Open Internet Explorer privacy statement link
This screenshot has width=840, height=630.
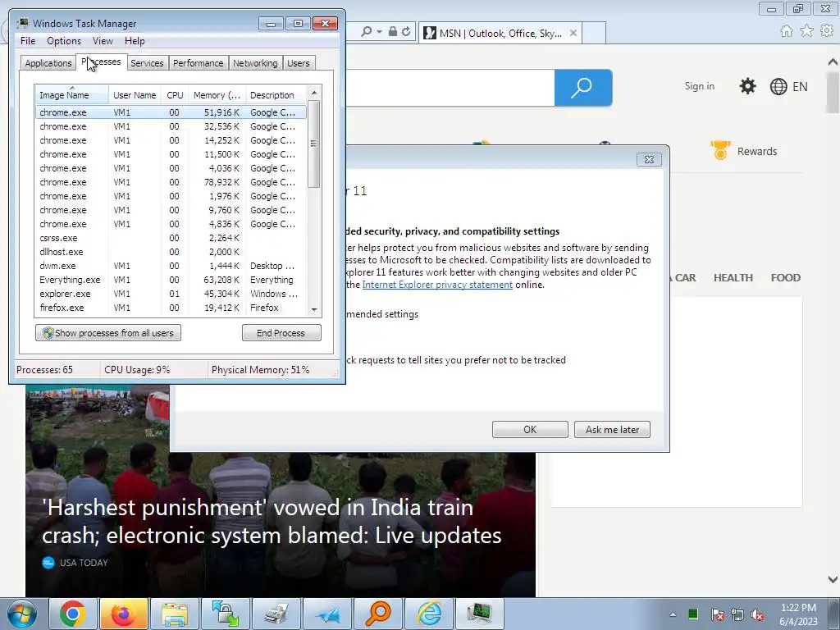[437, 285]
